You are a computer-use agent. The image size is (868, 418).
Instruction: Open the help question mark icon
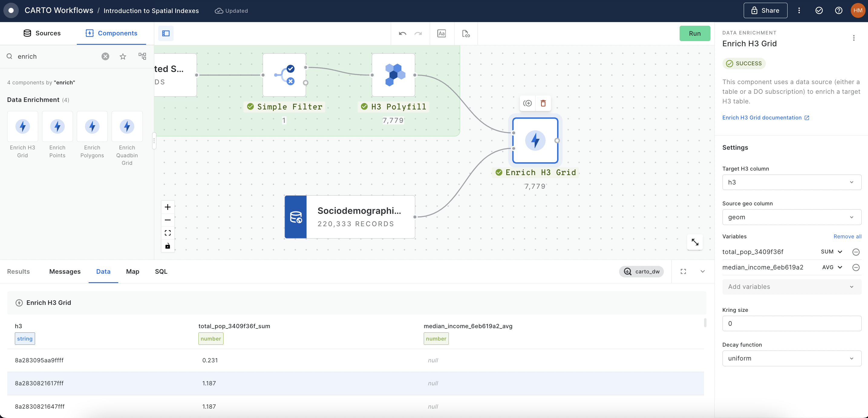click(x=839, y=11)
